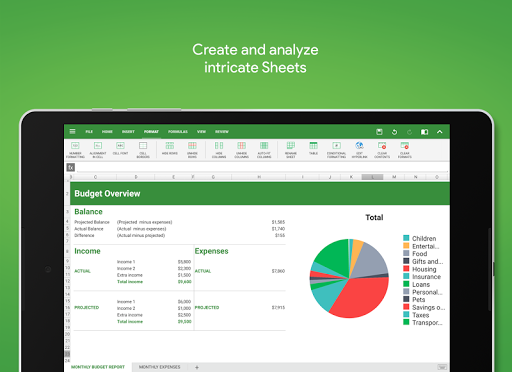This screenshot has width=512, height=372.
Task: Add a new sheet with the plus button
Action: [x=197, y=367]
